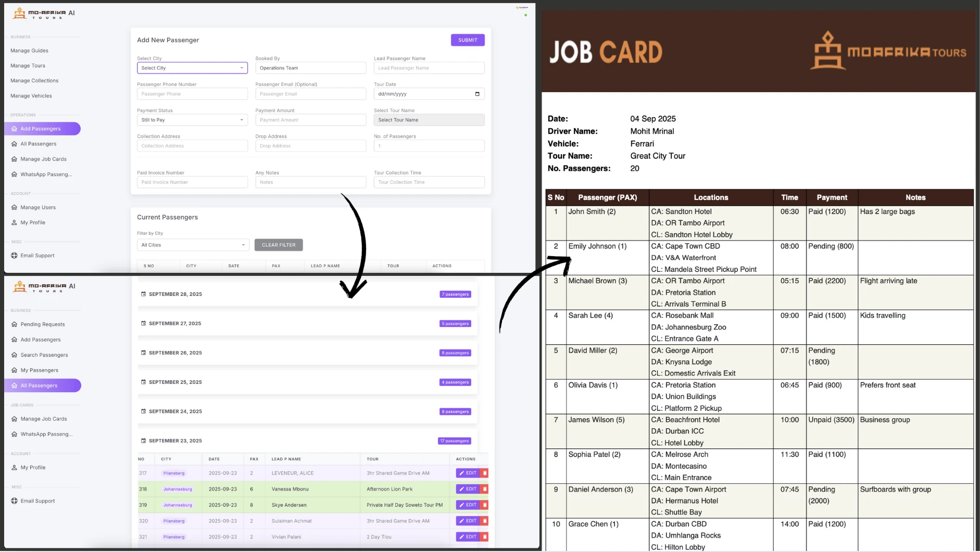Open the Payment Status dropdown
This screenshot has width=980, height=552.
click(x=192, y=120)
